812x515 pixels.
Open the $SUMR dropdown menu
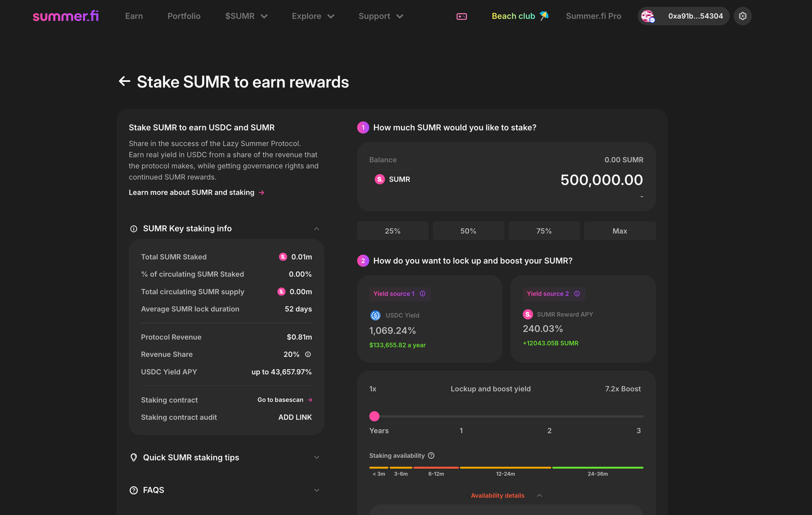tap(247, 16)
